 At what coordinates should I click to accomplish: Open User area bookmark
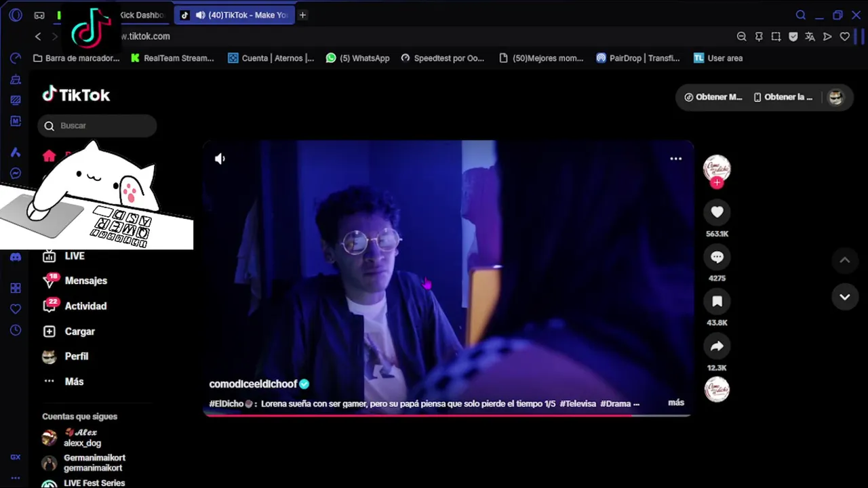click(x=718, y=58)
